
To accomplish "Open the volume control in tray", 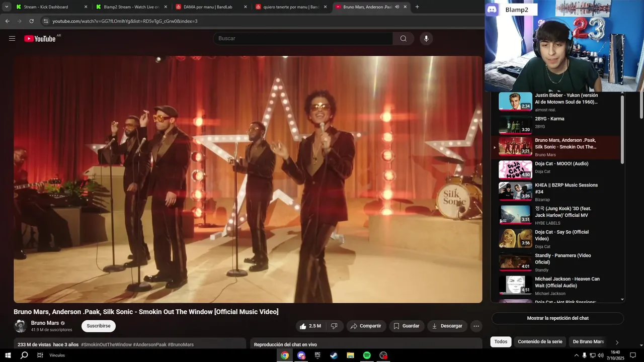I will [x=600, y=355].
